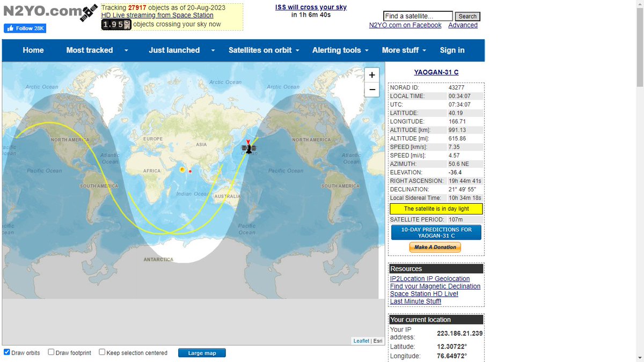
Task: Open Find your Magnetic Declination link
Action: click(435, 286)
